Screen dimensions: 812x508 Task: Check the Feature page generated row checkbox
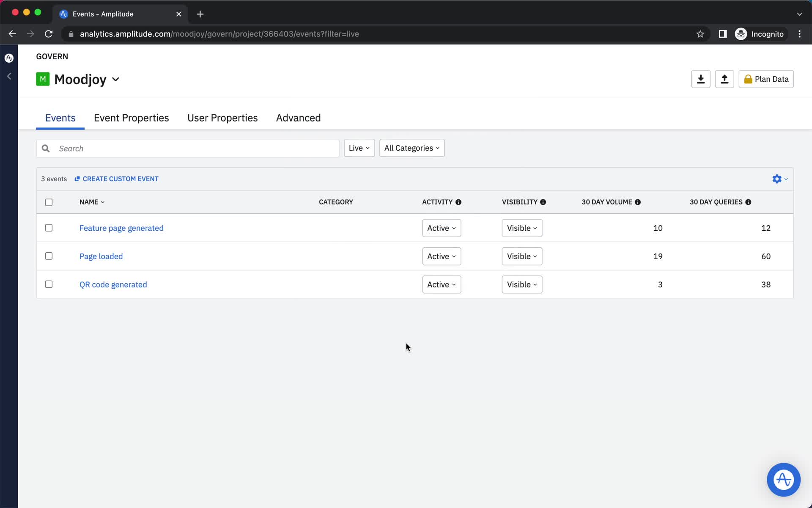click(49, 228)
